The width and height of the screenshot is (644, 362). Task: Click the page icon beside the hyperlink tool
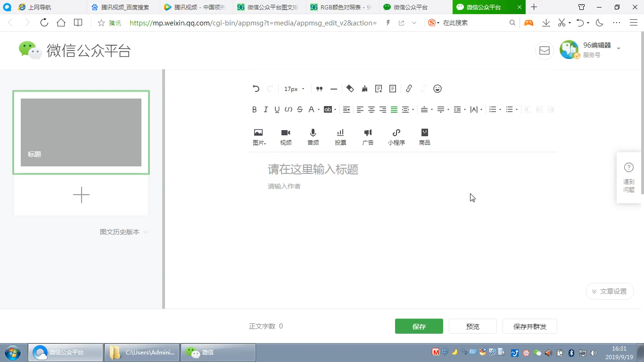click(x=393, y=89)
